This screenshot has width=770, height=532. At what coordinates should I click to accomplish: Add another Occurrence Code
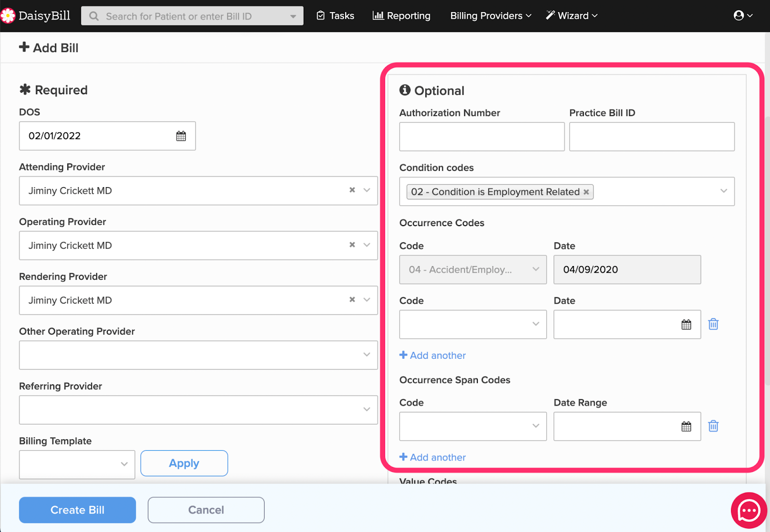433,355
